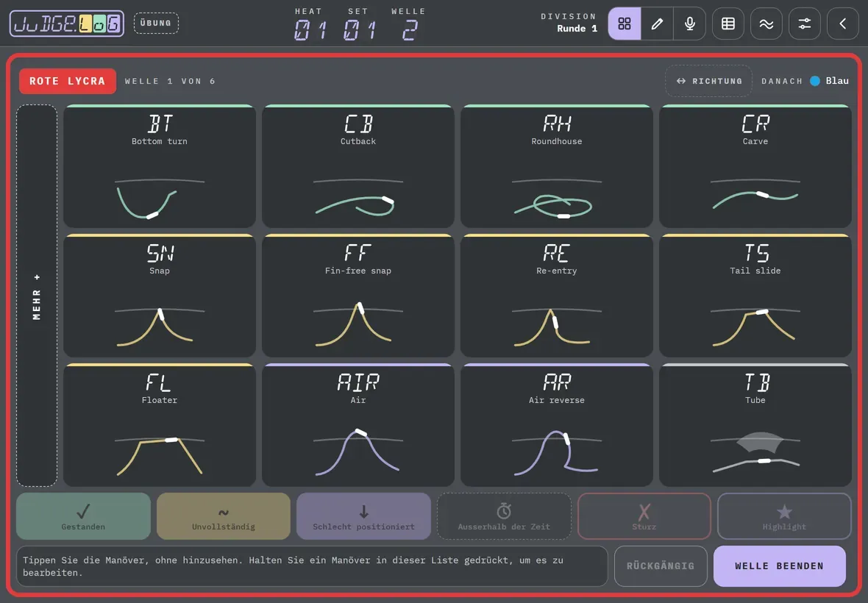Open the table sheet view icon
This screenshot has width=868, height=603.
pos(728,24)
